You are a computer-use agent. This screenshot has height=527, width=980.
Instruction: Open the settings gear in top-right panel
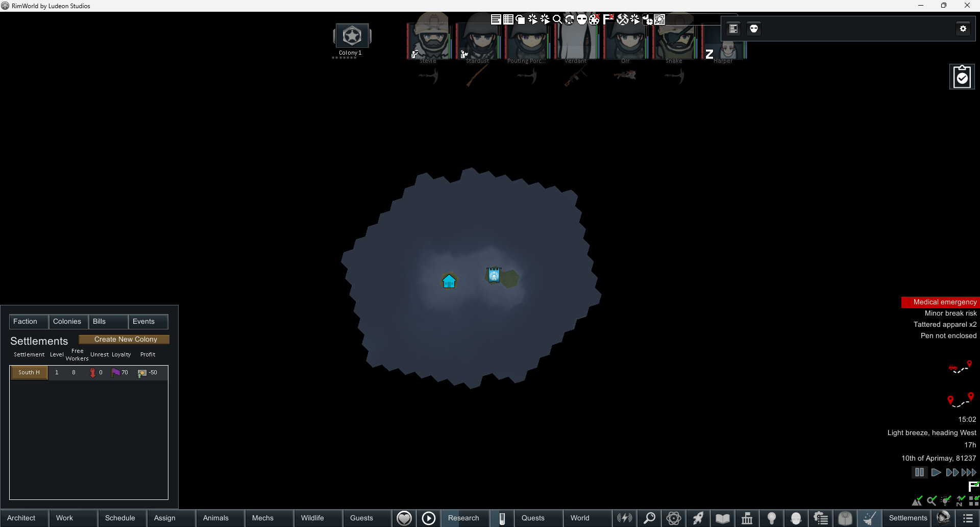(x=963, y=29)
